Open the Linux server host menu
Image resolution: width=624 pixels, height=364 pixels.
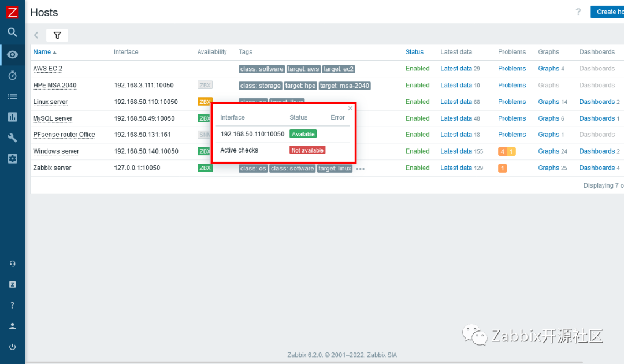coord(50,102)
